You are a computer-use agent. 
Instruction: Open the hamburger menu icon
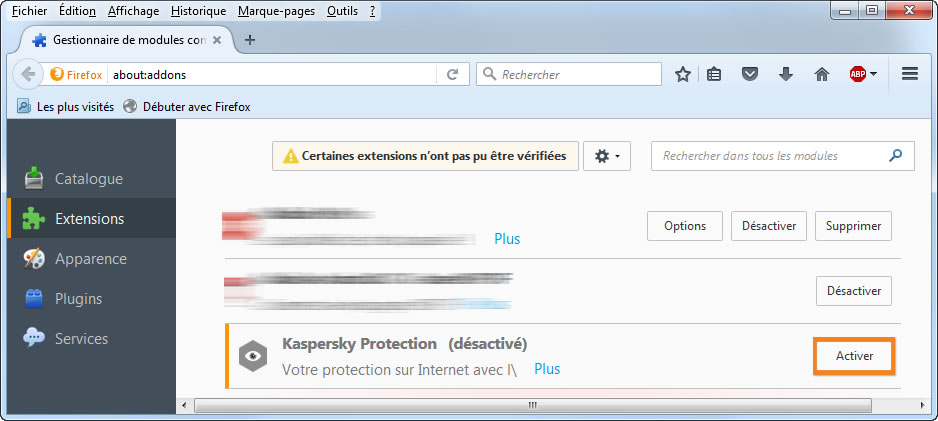pyautogui.click(x=910, y=74)
